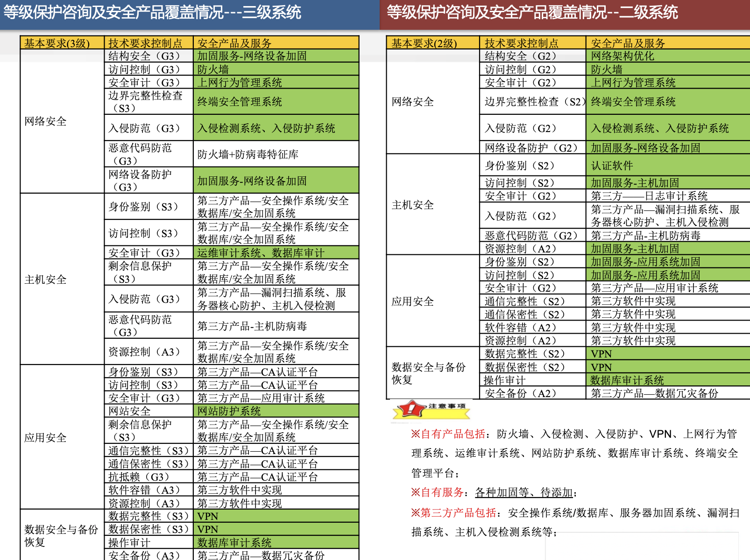Click 数据完整性（S2） cell
750x560 pixels.
(532, 354)
